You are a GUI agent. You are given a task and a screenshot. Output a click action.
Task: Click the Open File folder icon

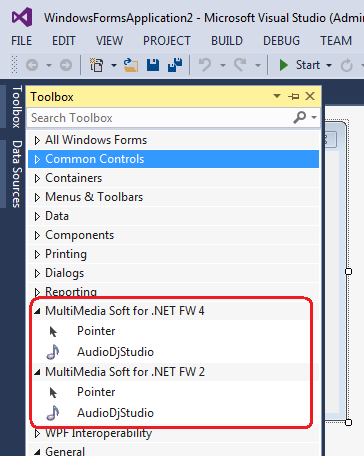click(131, 65)
